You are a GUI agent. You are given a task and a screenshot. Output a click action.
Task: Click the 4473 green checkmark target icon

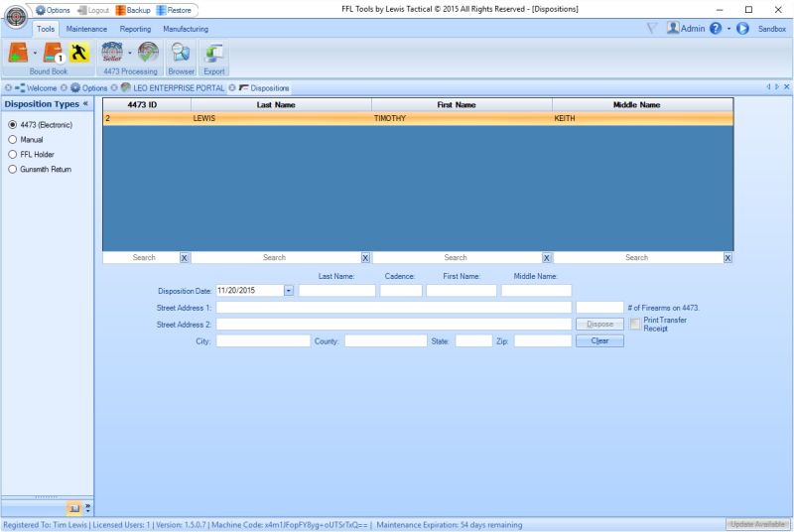pyautogui.click(x=148, y=53)
